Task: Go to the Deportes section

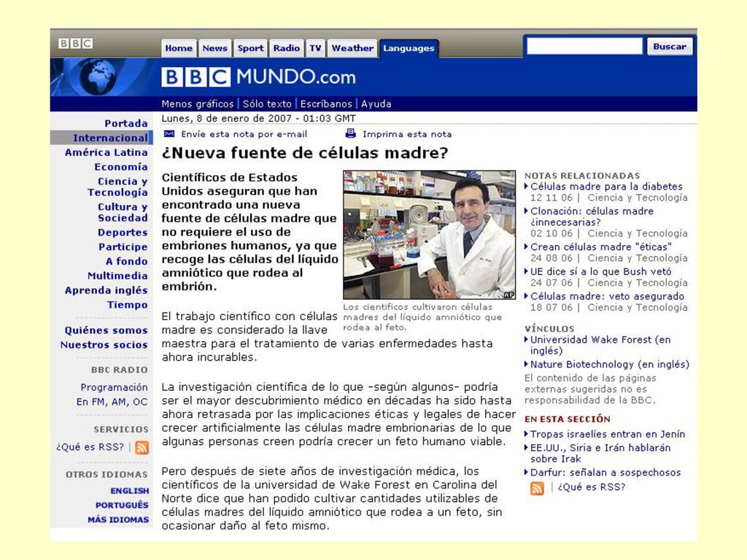Action: click(x=123, y=233)
